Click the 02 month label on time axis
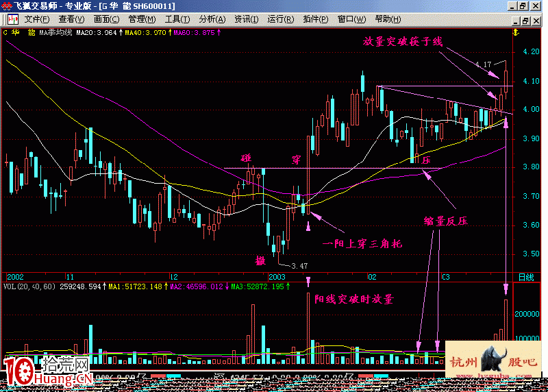 372,277
